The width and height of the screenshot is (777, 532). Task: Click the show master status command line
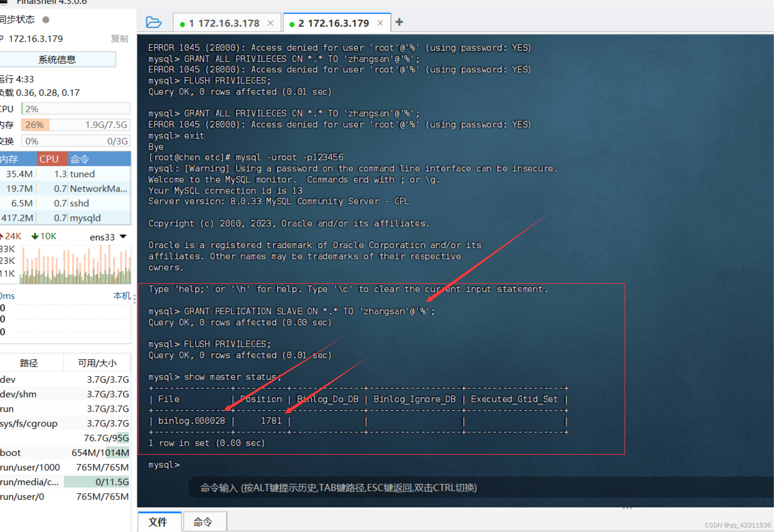pyautogui.click(x=215, y=377)
